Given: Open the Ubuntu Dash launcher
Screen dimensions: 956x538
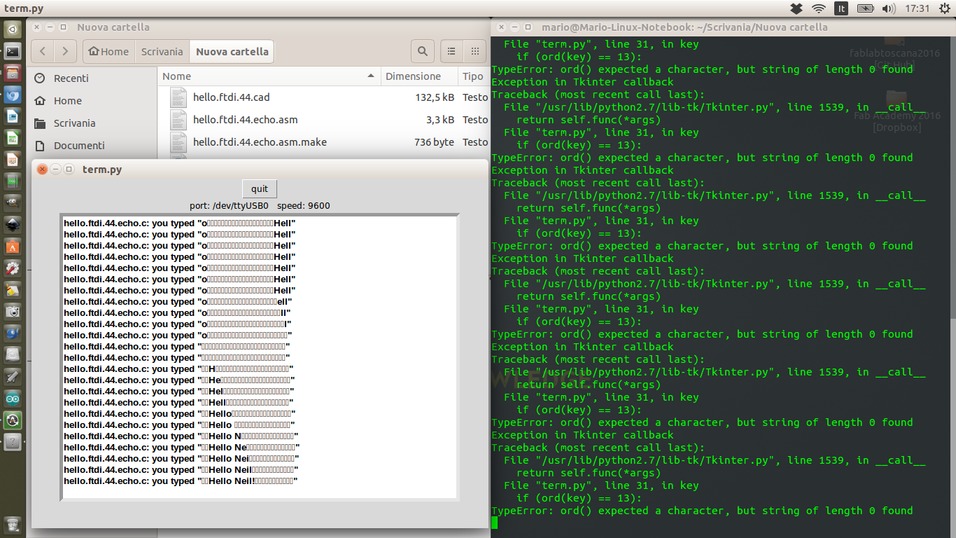Looking at the screenshot, I should click(13, 29).
